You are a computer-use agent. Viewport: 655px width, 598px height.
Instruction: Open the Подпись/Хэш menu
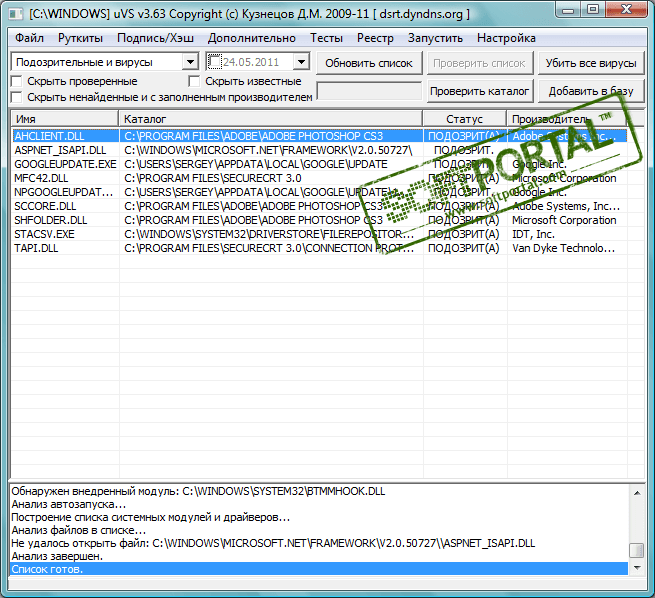click(155, 38)
